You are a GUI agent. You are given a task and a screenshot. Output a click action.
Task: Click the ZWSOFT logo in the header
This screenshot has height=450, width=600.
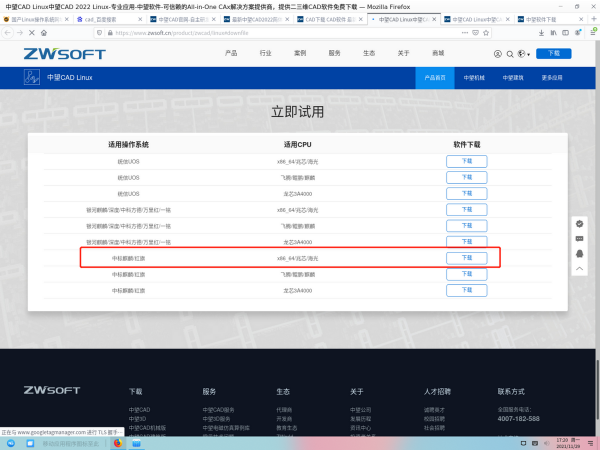65,54
